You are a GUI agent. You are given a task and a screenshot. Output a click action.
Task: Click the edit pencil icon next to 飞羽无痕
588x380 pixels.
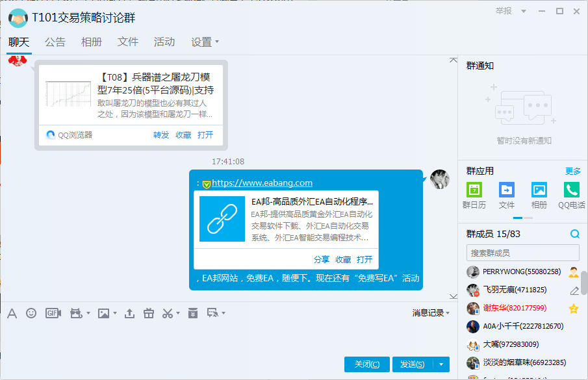click(x=574, y=290)
